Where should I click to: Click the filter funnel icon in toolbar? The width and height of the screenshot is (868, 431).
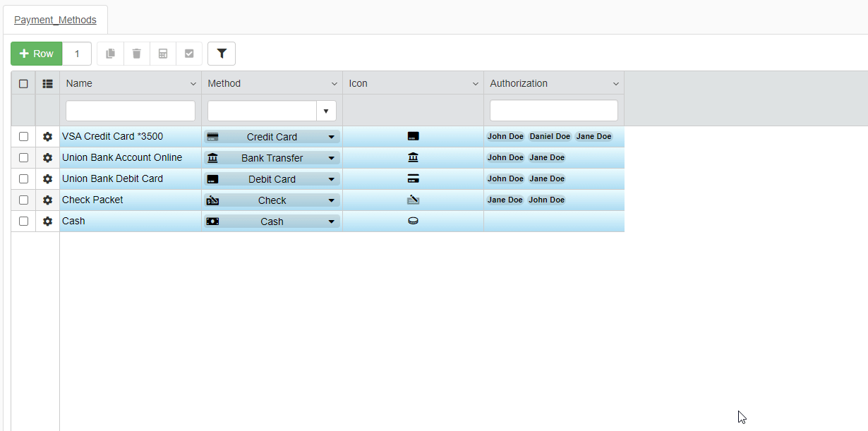[222, 54]
